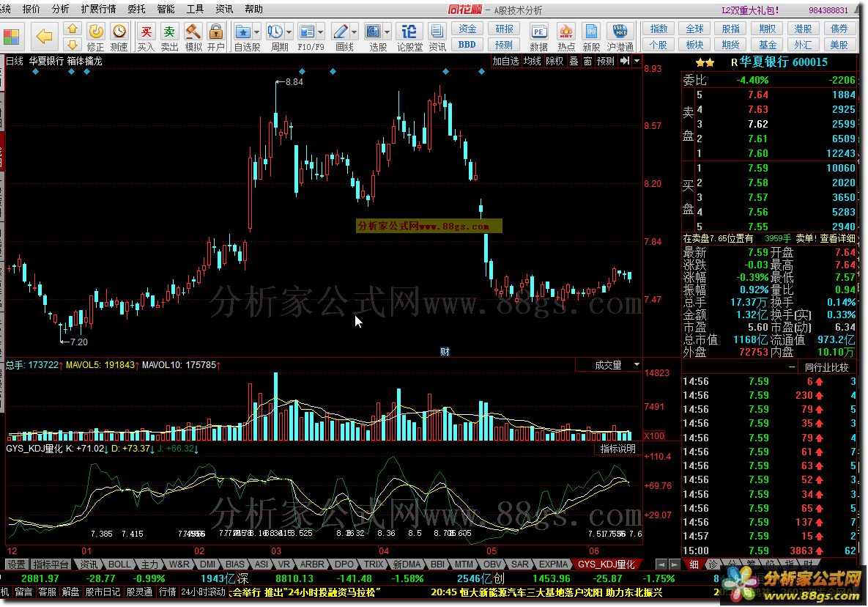
Task: Click the down arrow toolbar icon
Action: pos(72,45)
